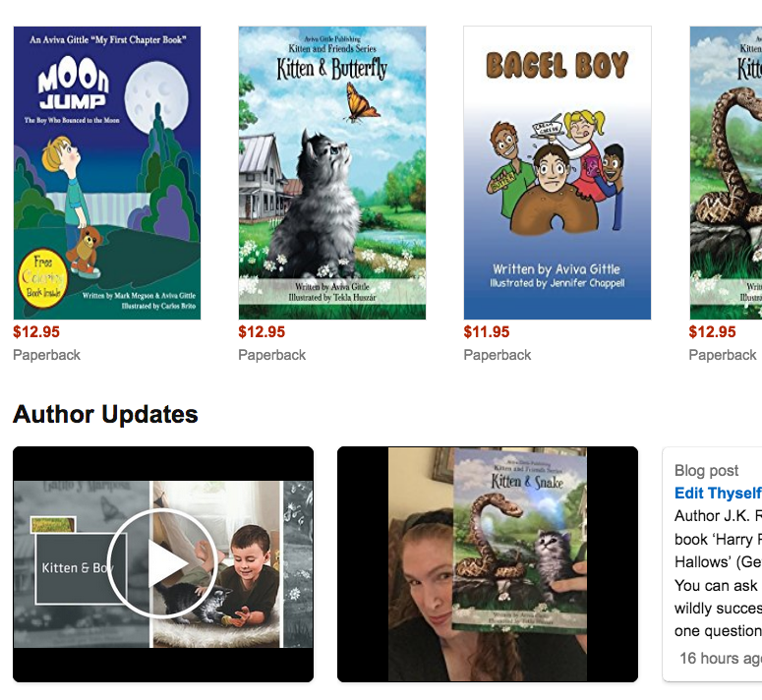Click the blog post excerpt about J.K. Rowling
Viewport: 762px width, 700px height.
718,573
